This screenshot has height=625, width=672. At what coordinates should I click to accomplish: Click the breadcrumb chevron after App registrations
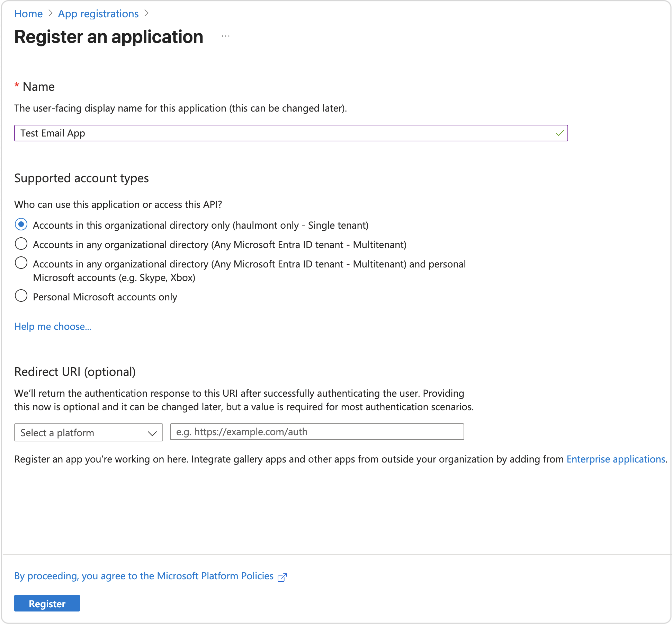coord(147,13)
